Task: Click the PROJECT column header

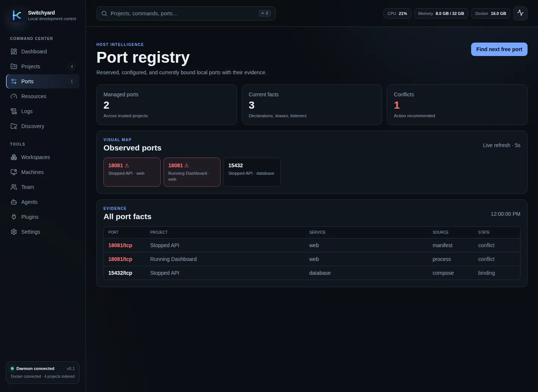Action: (159, 232)
